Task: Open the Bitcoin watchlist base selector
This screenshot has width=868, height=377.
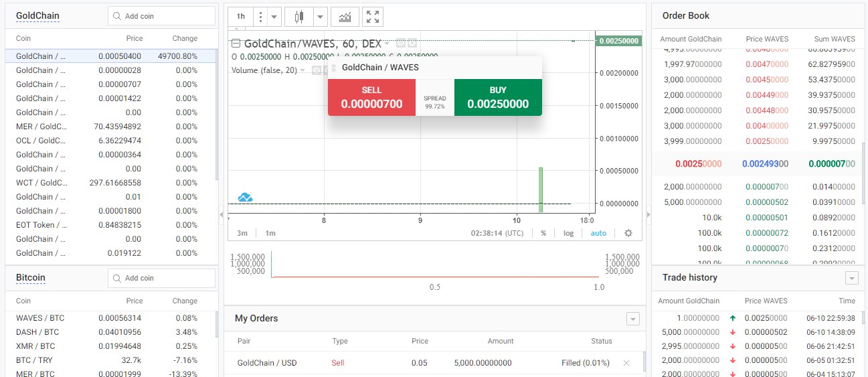Action: tap(31, 278)
